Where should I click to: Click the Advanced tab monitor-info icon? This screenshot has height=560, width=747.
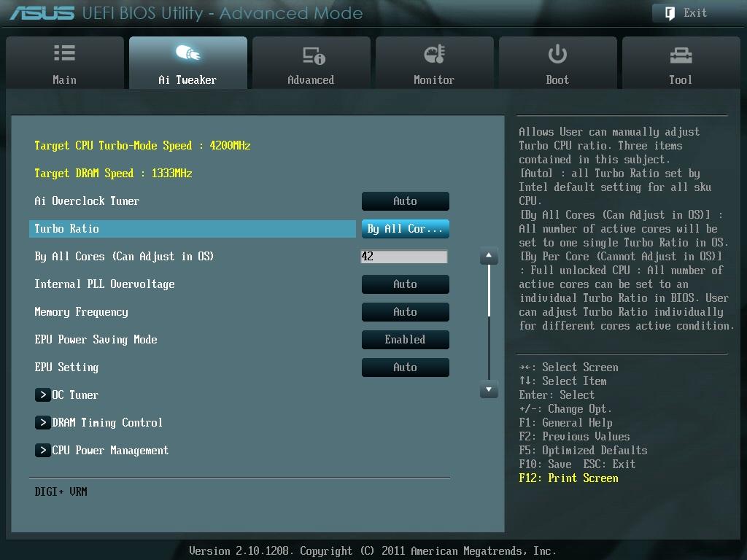coord(314,55)
